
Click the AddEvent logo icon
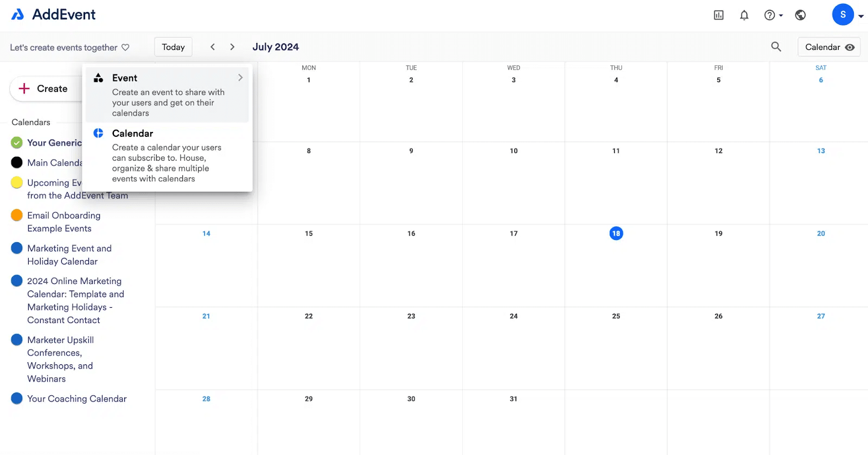pyautogui.click(x=18, y=15)
